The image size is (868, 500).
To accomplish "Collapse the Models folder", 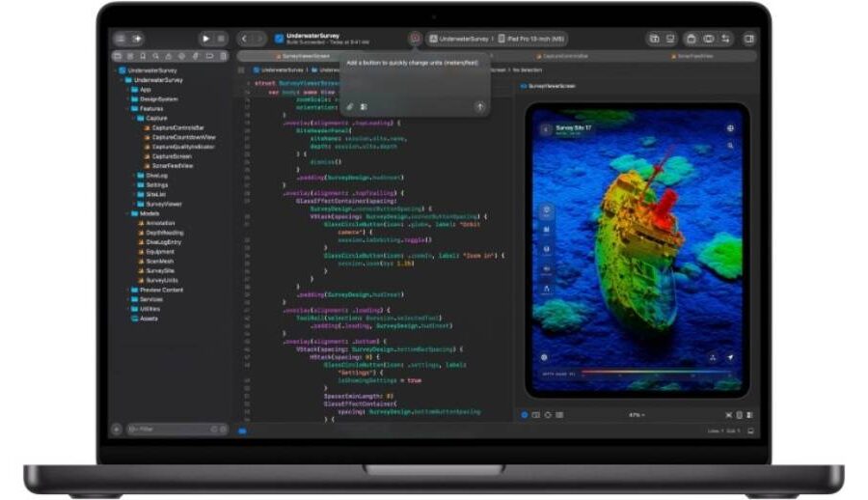I will pos(128,213).
